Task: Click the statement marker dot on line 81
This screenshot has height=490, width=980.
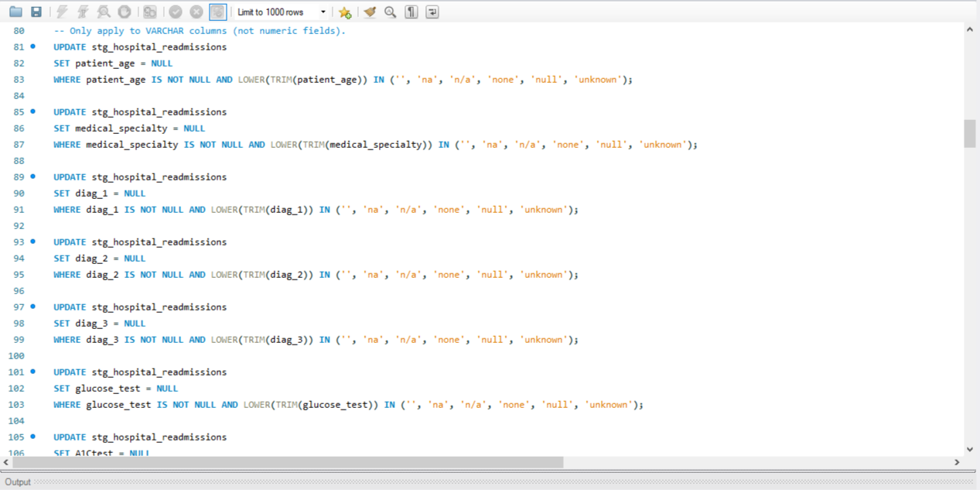Action: pos(32,46)
